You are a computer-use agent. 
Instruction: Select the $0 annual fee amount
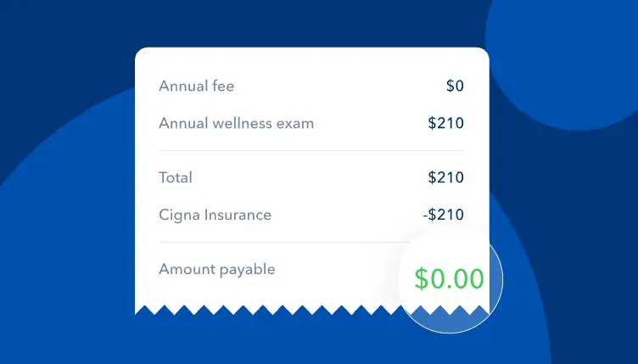point(455,86)
